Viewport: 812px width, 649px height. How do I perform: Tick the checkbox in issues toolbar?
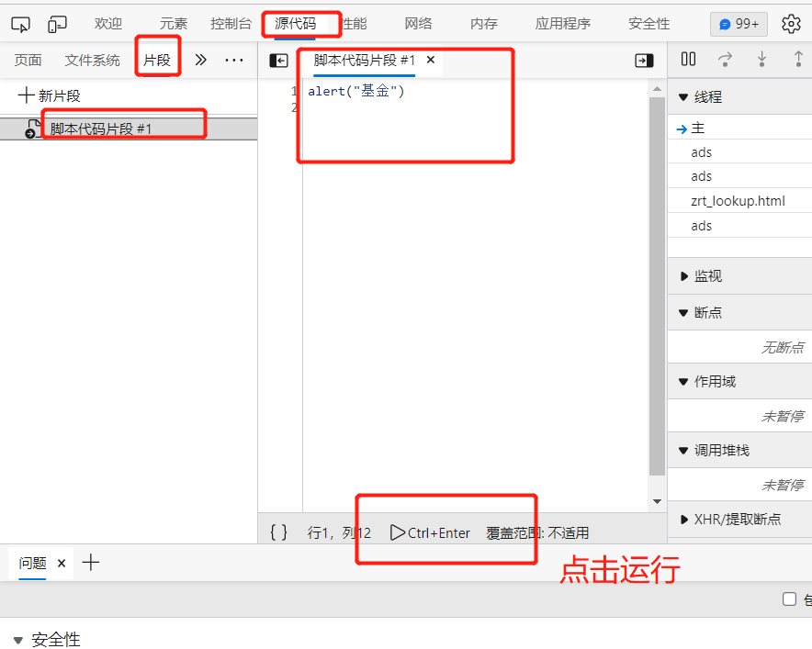(x=789, y=599)
